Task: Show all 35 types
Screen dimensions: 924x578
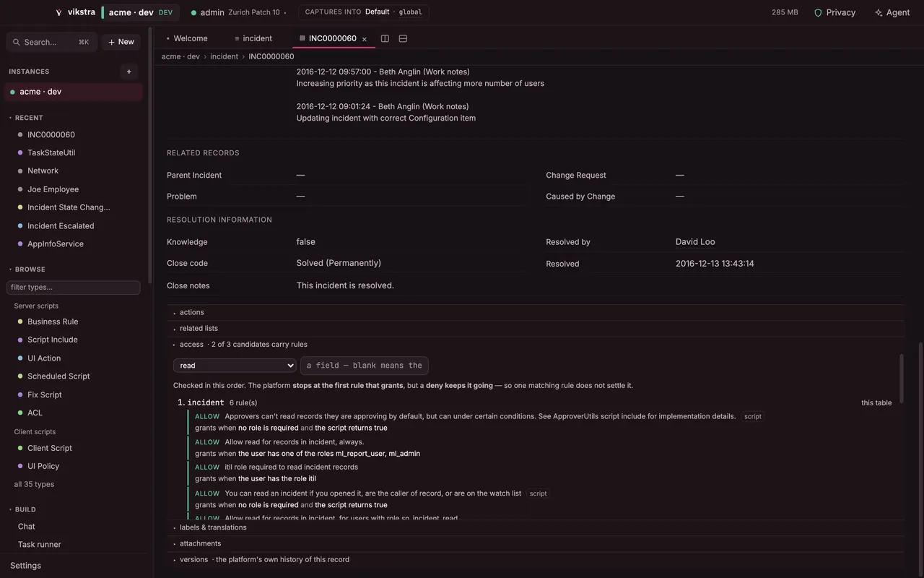Action: coord(34,484)
